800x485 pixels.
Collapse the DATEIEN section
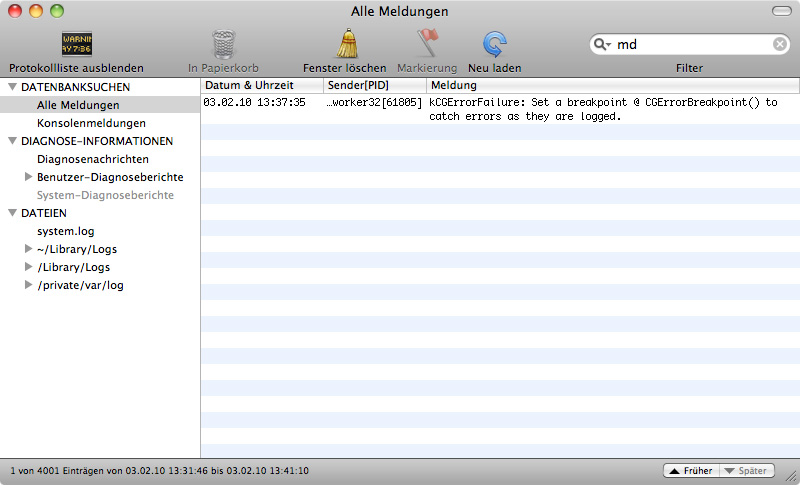[13, 213]
